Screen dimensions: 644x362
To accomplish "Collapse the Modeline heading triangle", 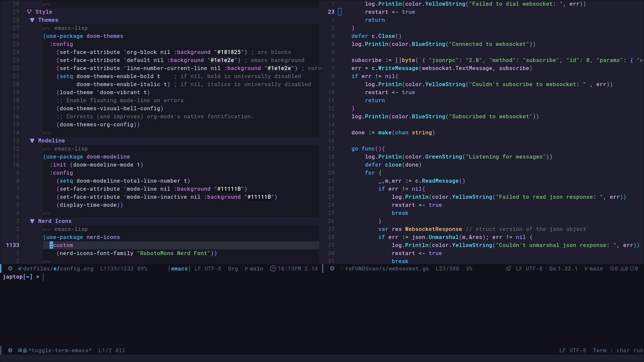I will [x=32, y=140].
